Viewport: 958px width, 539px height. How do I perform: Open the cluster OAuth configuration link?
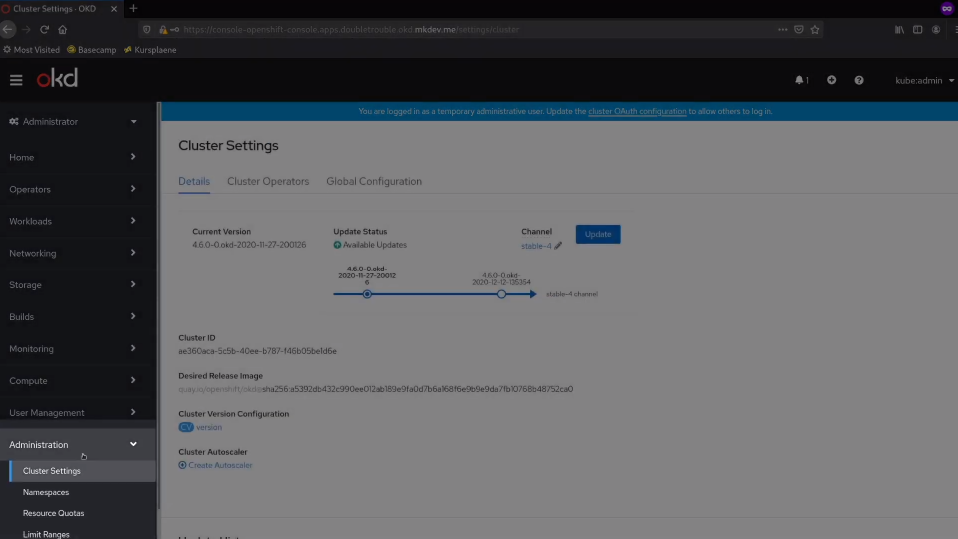point(637,111)
